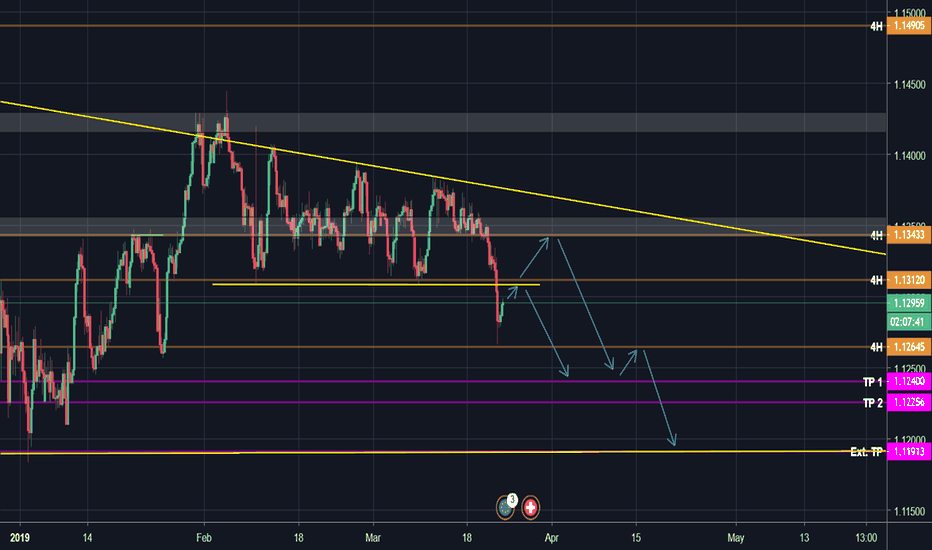Click the May label on time axis

point(735,538)
